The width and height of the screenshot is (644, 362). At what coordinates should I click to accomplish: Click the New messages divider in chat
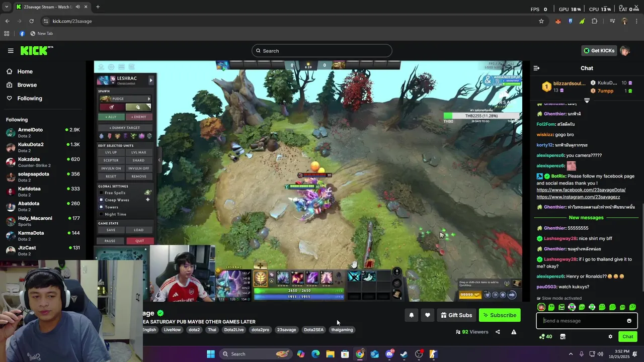click(586, 218)
